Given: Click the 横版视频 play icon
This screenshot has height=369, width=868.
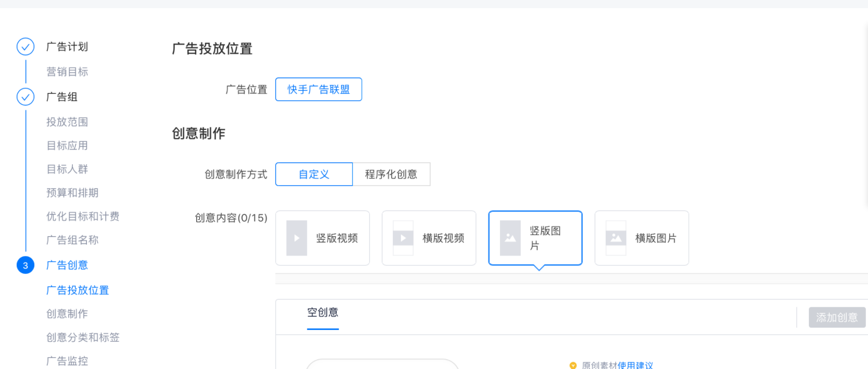Looking at the screenshot, I should pos(403,238).
